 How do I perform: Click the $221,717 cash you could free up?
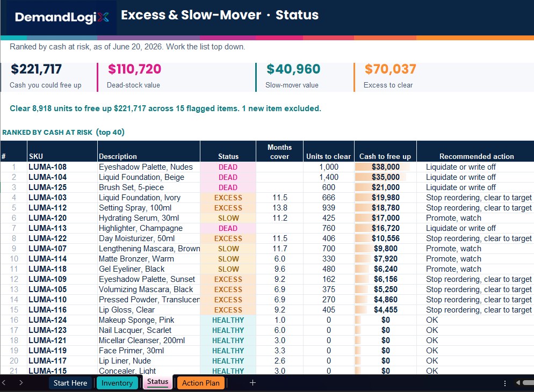click(x=36, y=69)
